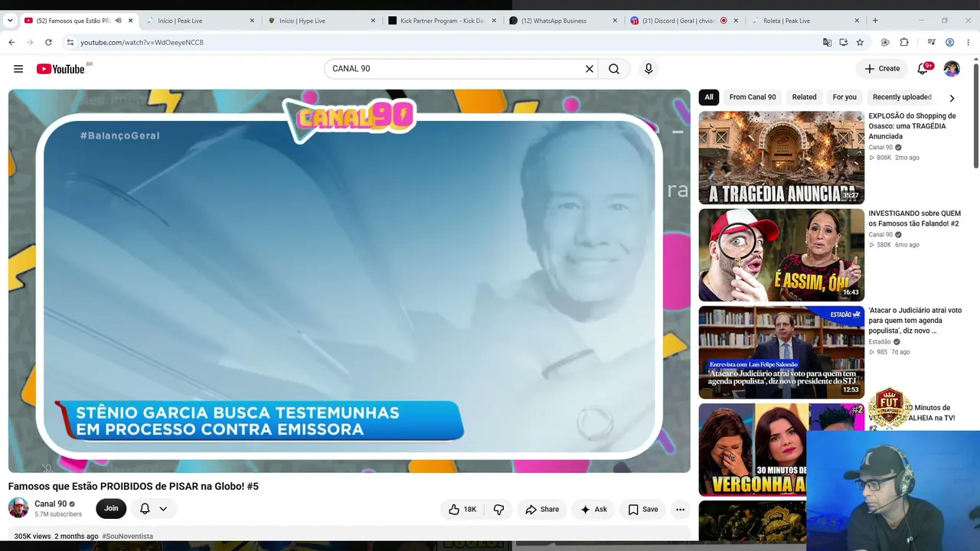Open 'INVESTIGANDO sobre QUEM os Famosos' title
980x551 pixels.
(x=914, y=219)
